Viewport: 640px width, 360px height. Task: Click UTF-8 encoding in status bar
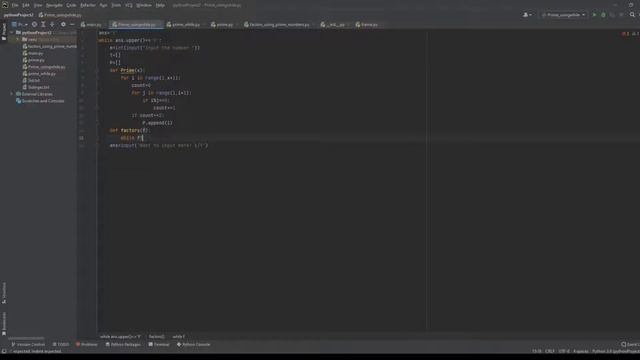[564, 351]
